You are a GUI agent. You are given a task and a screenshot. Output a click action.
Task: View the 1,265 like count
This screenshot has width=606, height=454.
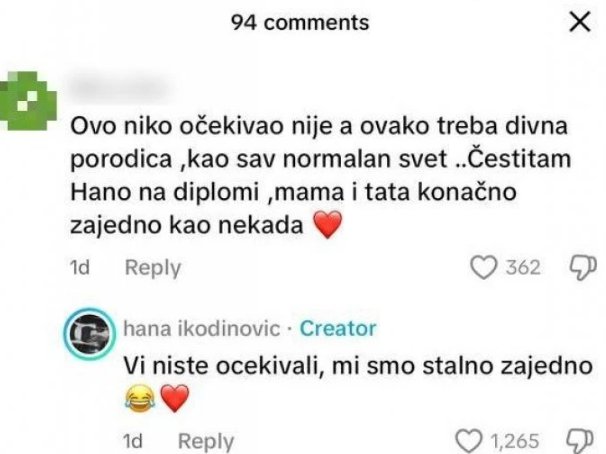pyautogui.click(x=516, y=440)
